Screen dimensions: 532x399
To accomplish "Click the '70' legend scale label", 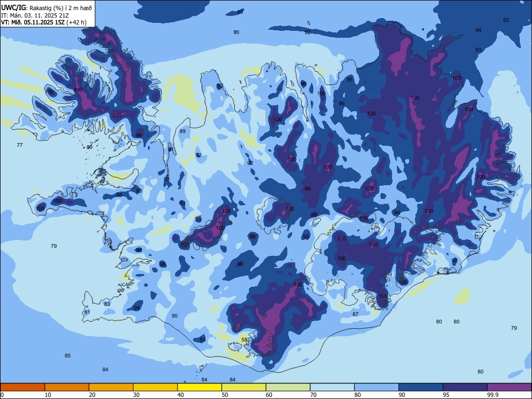I will [x=313, y=395].
